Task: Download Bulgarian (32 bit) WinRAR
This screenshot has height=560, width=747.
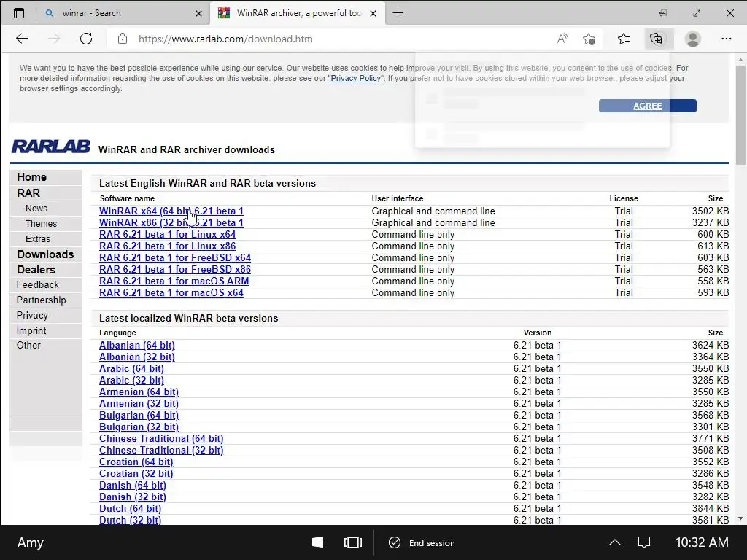Action: [x=139, y=427]
